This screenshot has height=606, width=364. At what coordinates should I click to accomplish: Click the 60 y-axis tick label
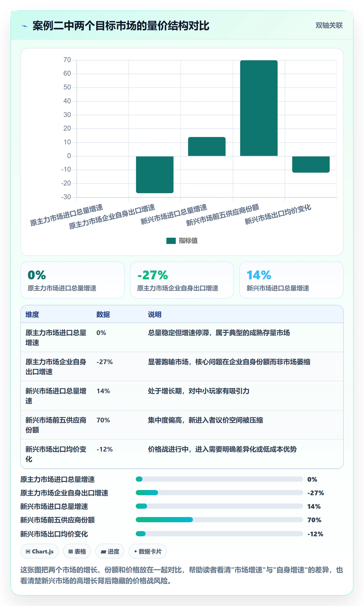pos(67,73)
